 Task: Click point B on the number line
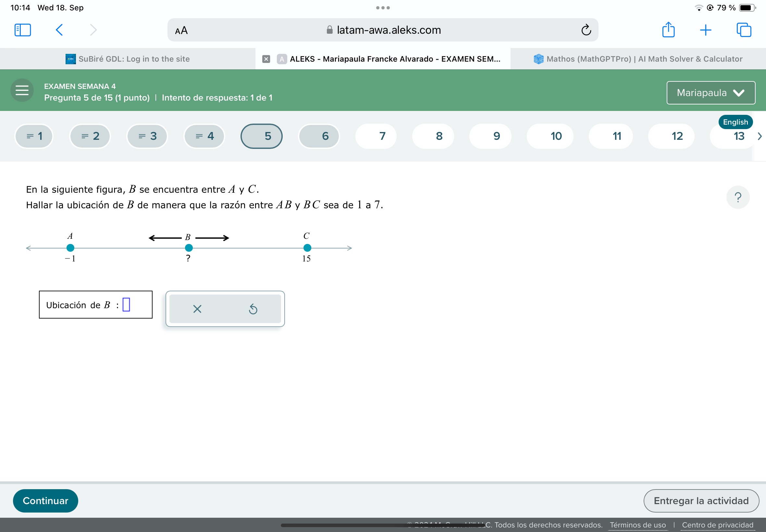(x=189, y=248)
